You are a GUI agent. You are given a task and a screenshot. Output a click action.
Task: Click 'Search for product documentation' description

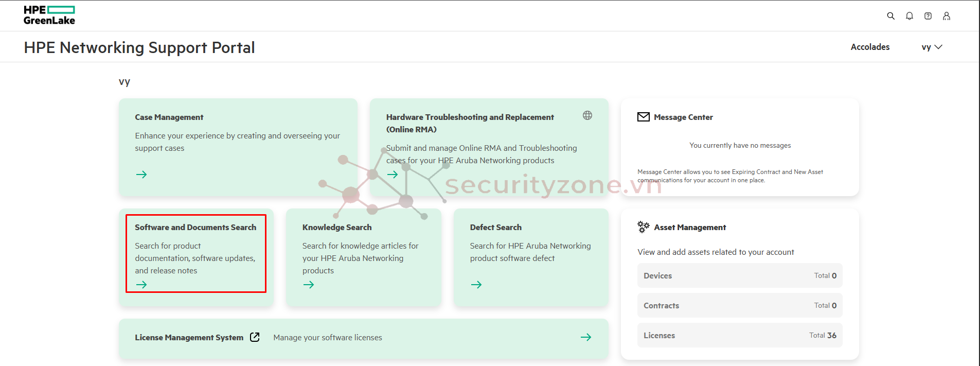click(195, 258)
